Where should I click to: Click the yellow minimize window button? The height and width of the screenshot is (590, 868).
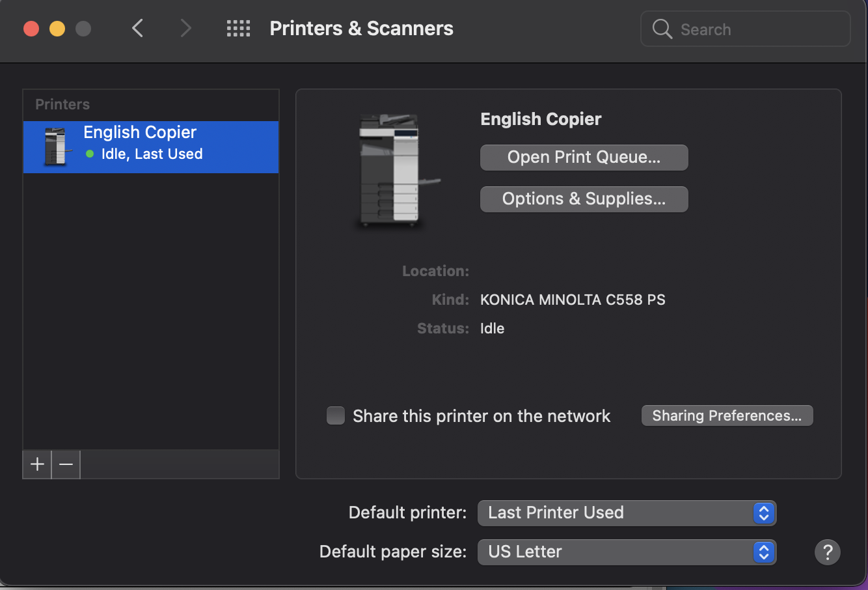click(57, 29)
